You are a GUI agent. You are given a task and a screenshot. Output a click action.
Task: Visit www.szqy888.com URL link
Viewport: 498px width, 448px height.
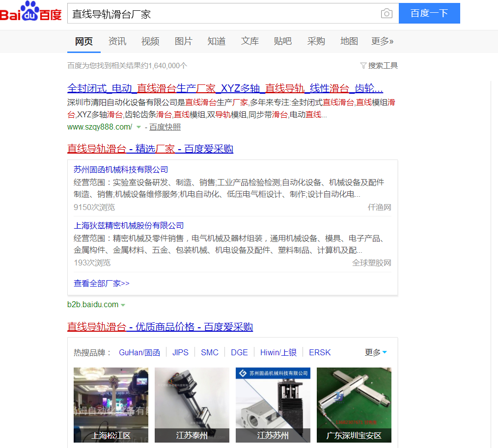pyautogui.click(x=100, y=127)
